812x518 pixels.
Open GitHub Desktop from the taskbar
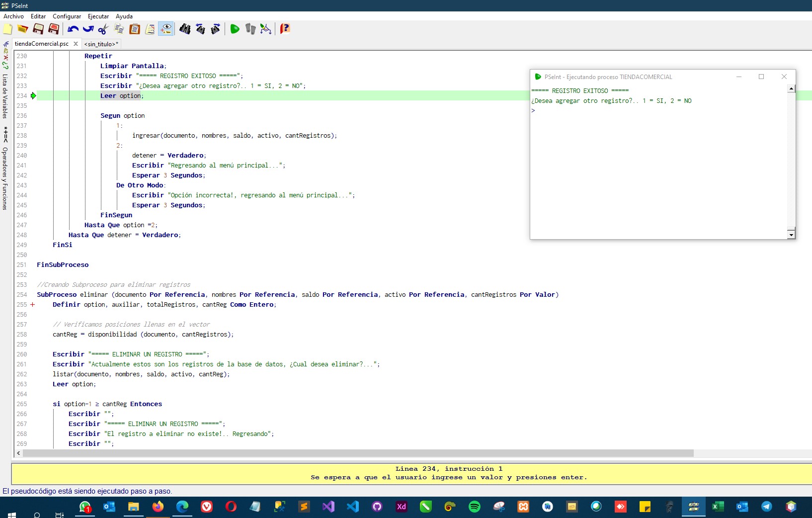pos(377,507)
